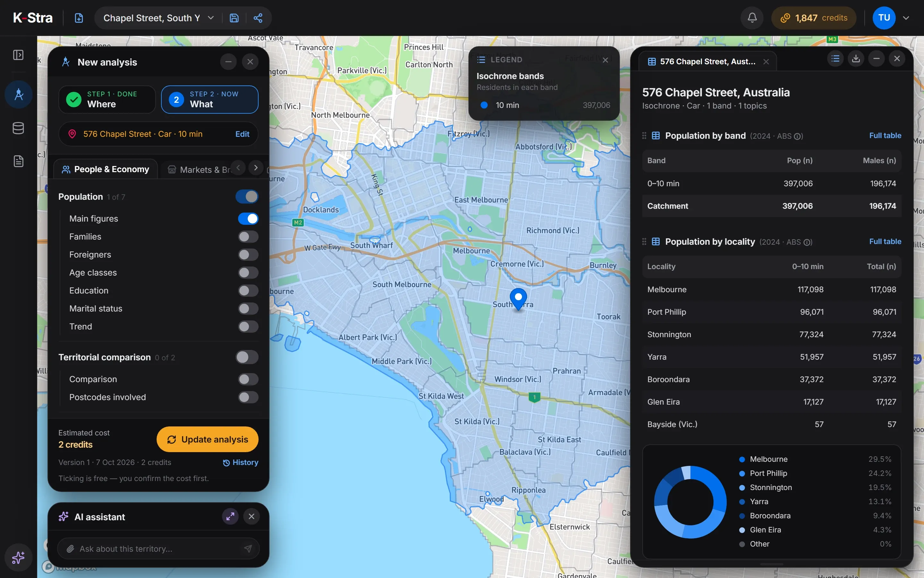Toggle the sidebar panel icon
The image size is (924, 578).
(x=18, y=55)
